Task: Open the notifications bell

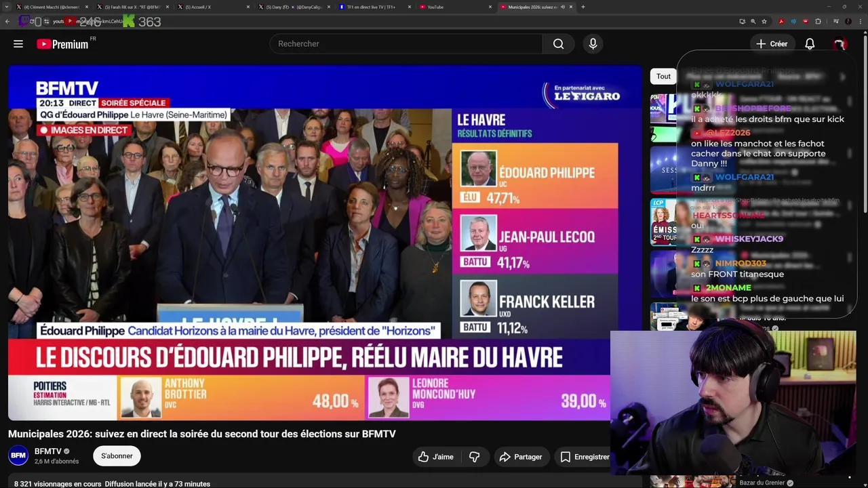Action: point(810,43)
